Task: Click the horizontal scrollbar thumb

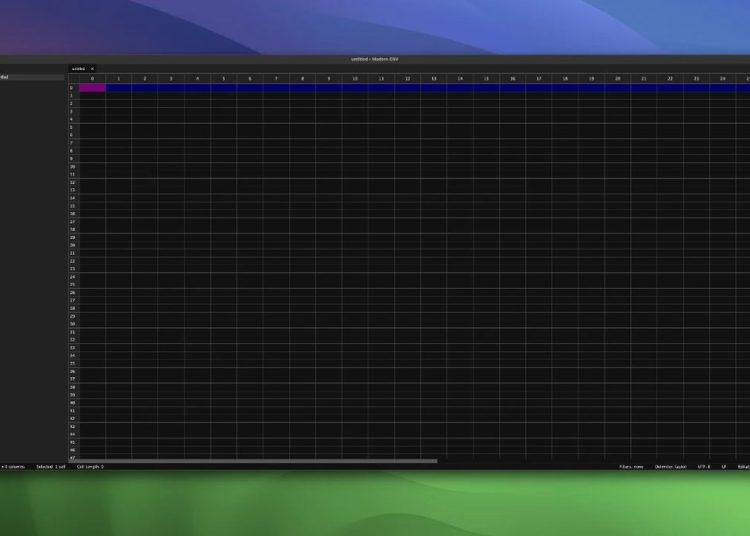Action: (x=258, y=460)
